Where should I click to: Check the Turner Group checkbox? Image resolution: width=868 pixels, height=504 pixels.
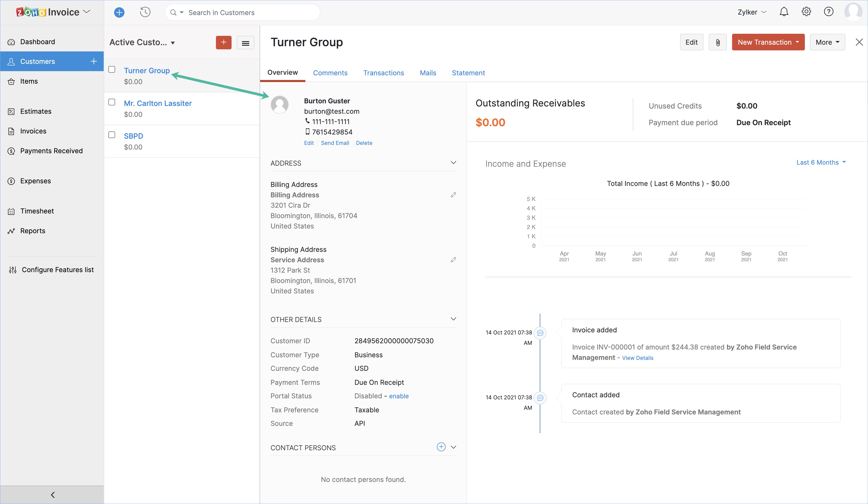(111, 70)
